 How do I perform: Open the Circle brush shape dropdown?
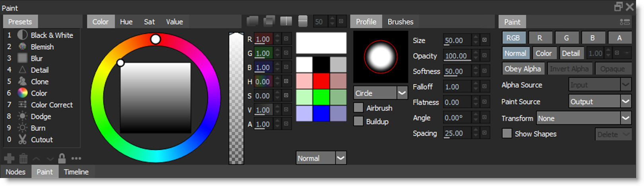pos(402,93)
